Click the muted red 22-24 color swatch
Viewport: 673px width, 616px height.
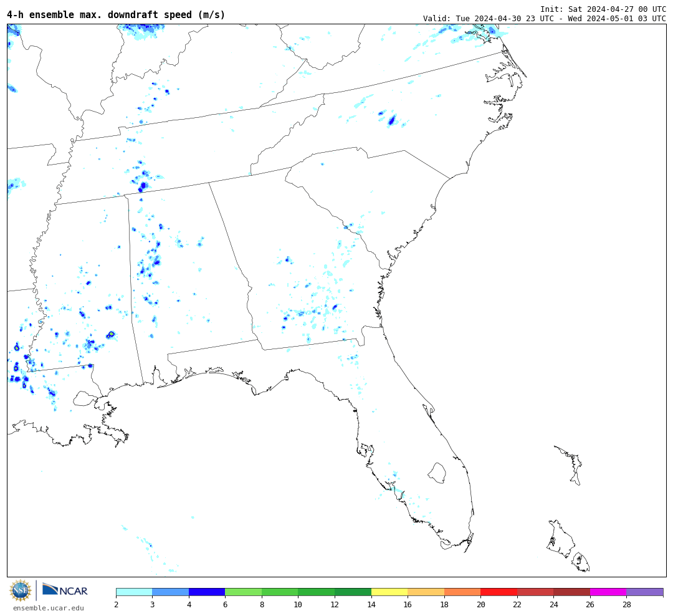535,592
